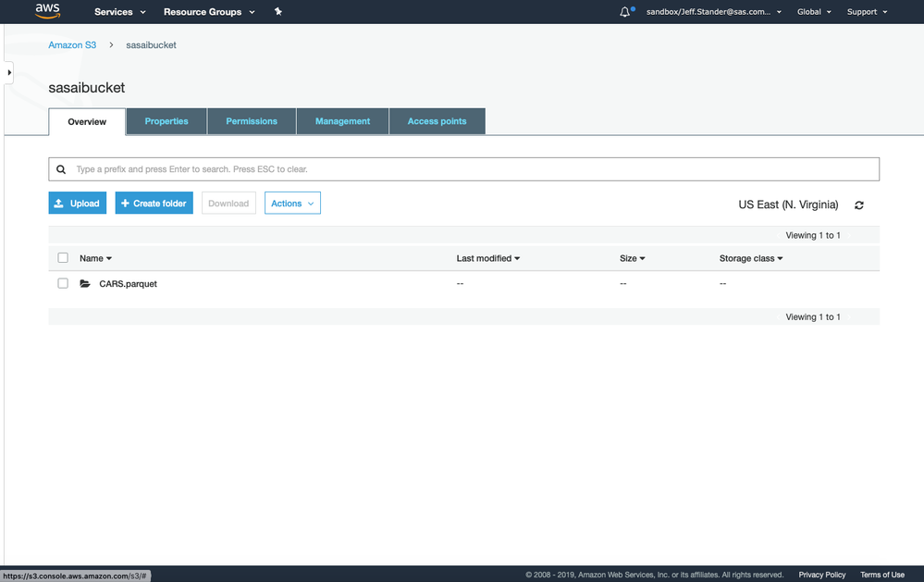Go to Amazon S3 breadcrumb link
This screenshot has width=924, height=582.
point(72,44)
